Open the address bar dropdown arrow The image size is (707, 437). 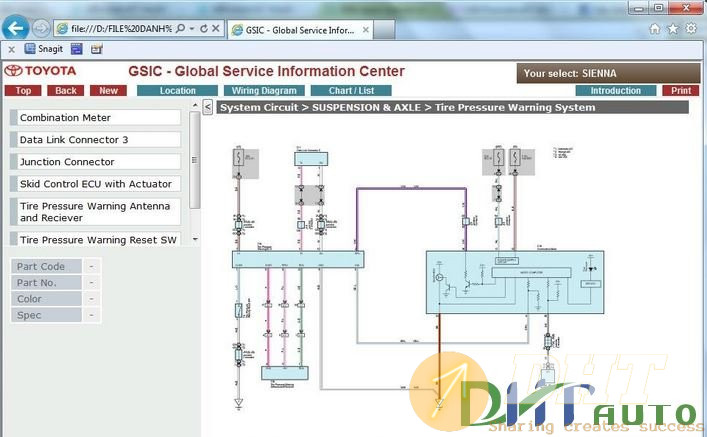192,28
